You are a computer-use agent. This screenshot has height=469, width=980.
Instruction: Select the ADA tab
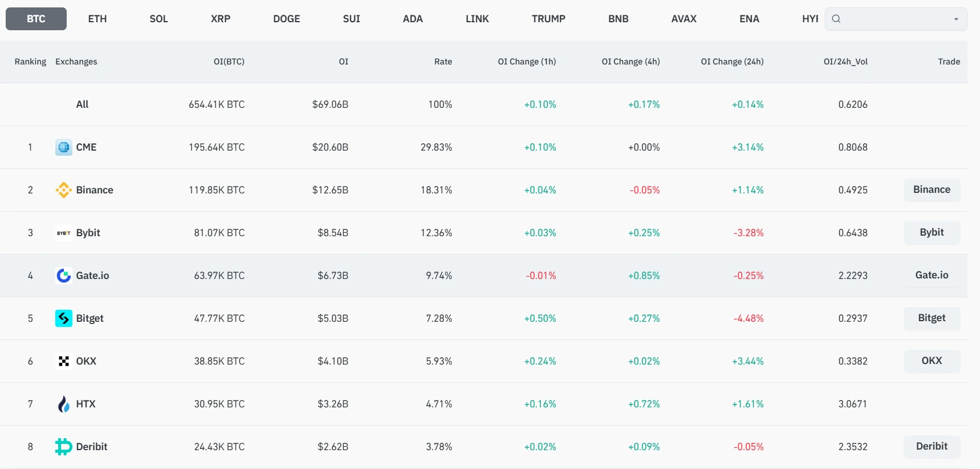[413, 19]
